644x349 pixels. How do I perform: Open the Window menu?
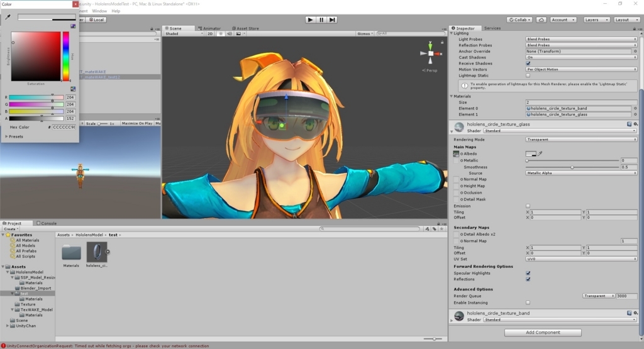click(x=99, y=11)
